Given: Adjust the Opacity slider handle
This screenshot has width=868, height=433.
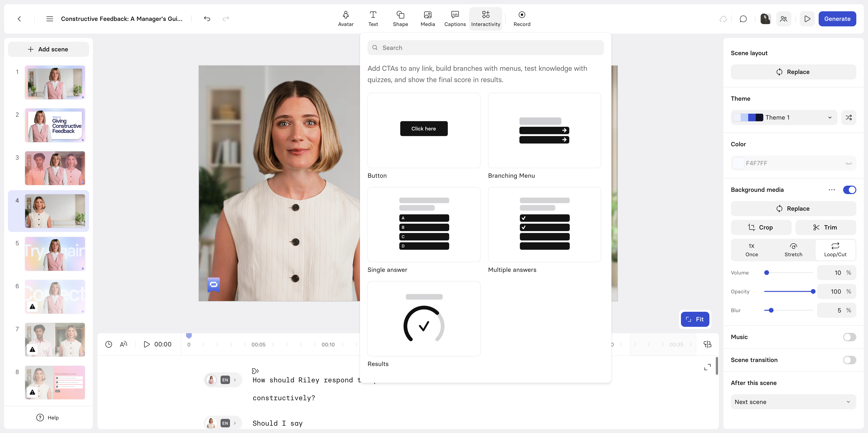Looking at the screenshot, I should [x=813, y=292].
